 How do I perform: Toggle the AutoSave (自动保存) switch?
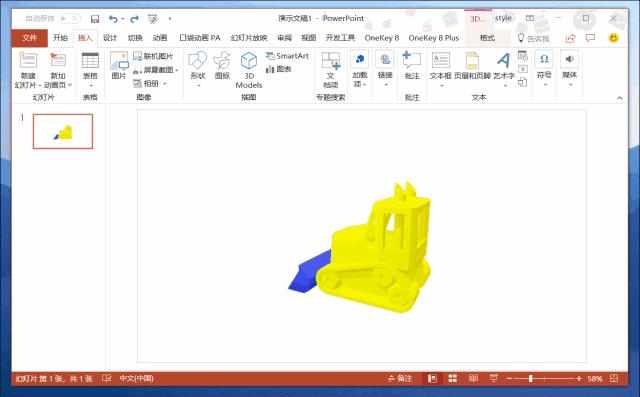click(x=69, y=19)
